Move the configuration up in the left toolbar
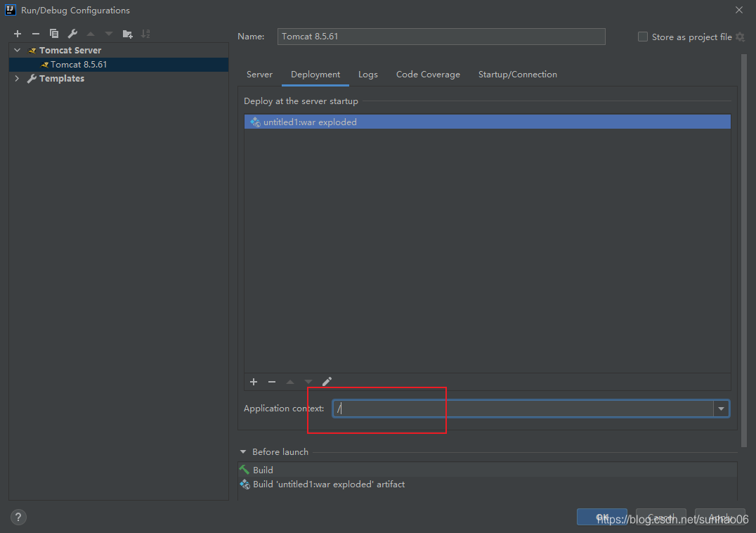 pos(91,34)
